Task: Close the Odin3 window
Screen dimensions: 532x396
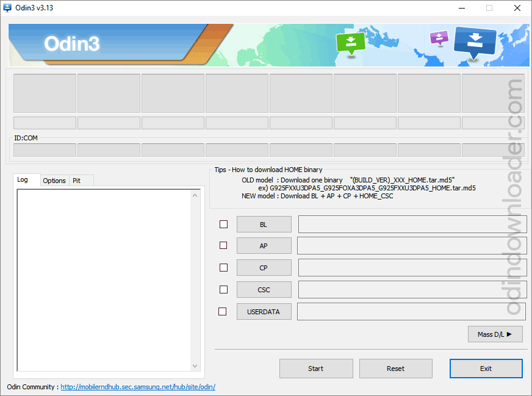Action: [517, 8]
